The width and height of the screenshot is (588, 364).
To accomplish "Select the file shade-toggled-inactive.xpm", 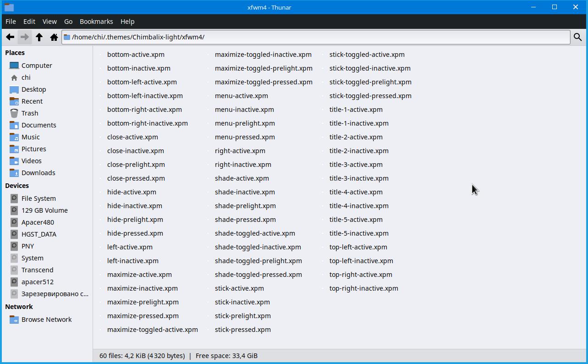I will point(258,247).
